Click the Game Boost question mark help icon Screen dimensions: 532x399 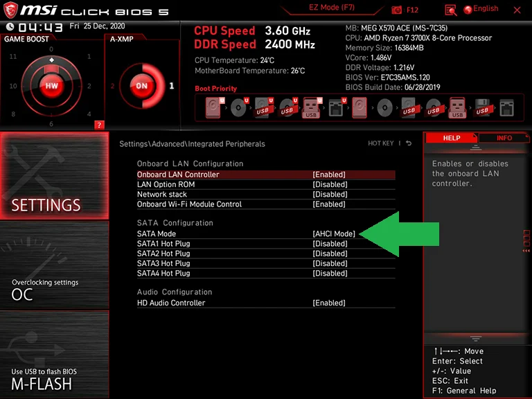99,125
